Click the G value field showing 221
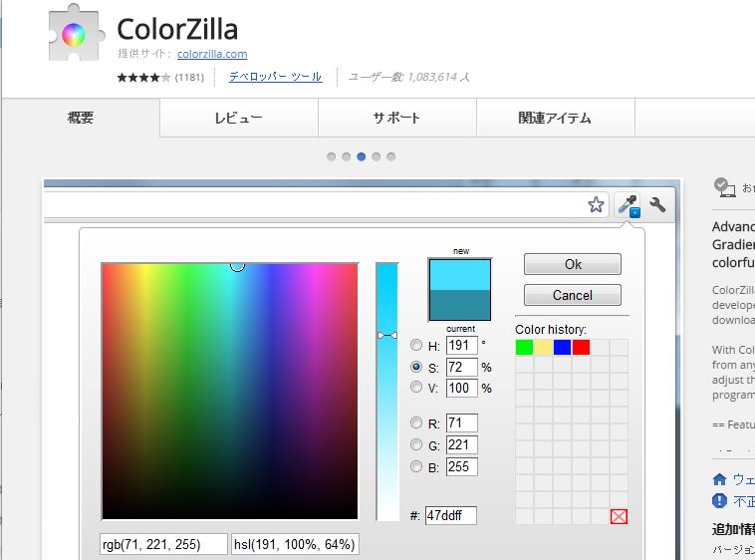This screenshot has width=755, height=560. [x=462, y=444]
